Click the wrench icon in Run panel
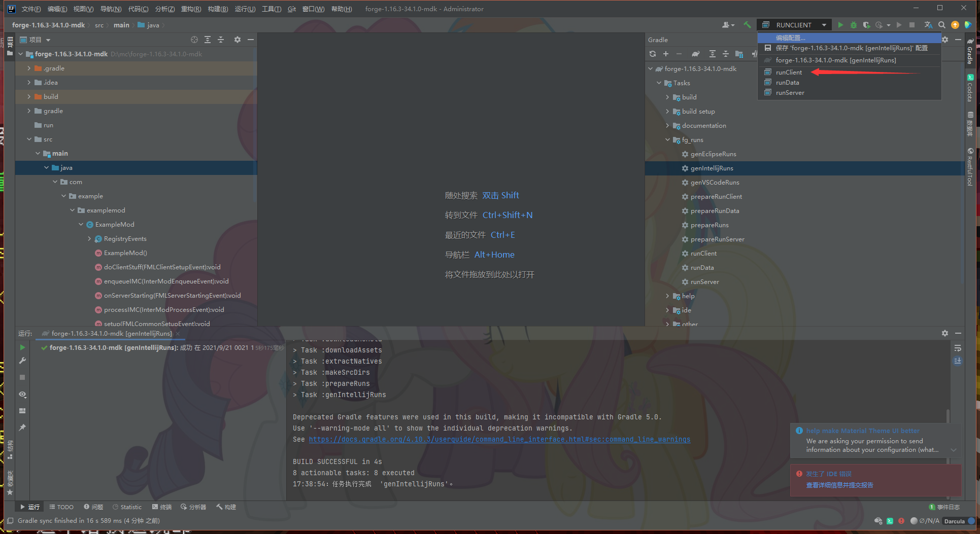 click(22, 361)
